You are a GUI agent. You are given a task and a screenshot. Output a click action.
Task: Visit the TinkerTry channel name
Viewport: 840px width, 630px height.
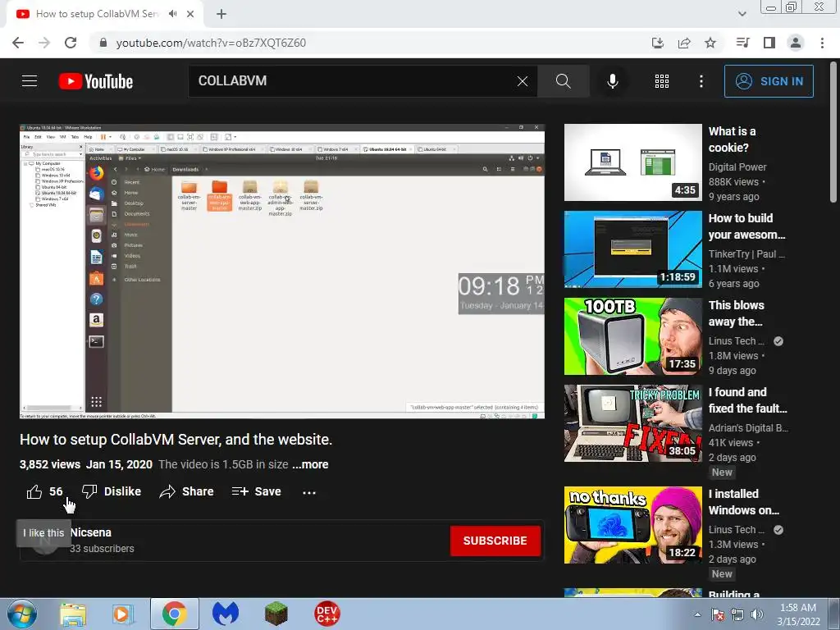click(x=746, y=254)
